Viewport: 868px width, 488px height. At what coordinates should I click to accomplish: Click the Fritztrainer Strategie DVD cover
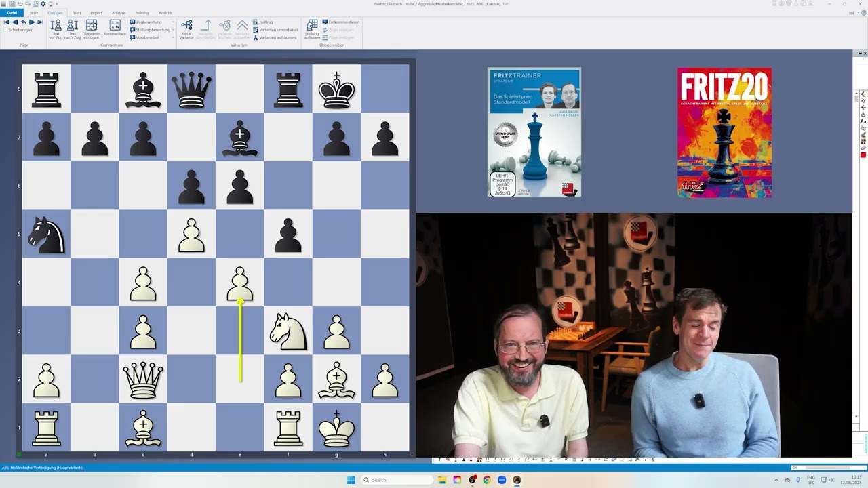tap(534, 132)
